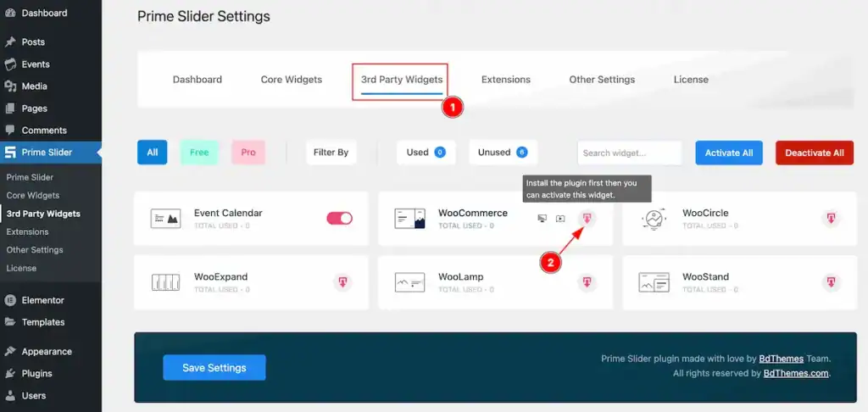
Task: Click the WooLamp install plugin icon
Action: [x=587, y=282]
